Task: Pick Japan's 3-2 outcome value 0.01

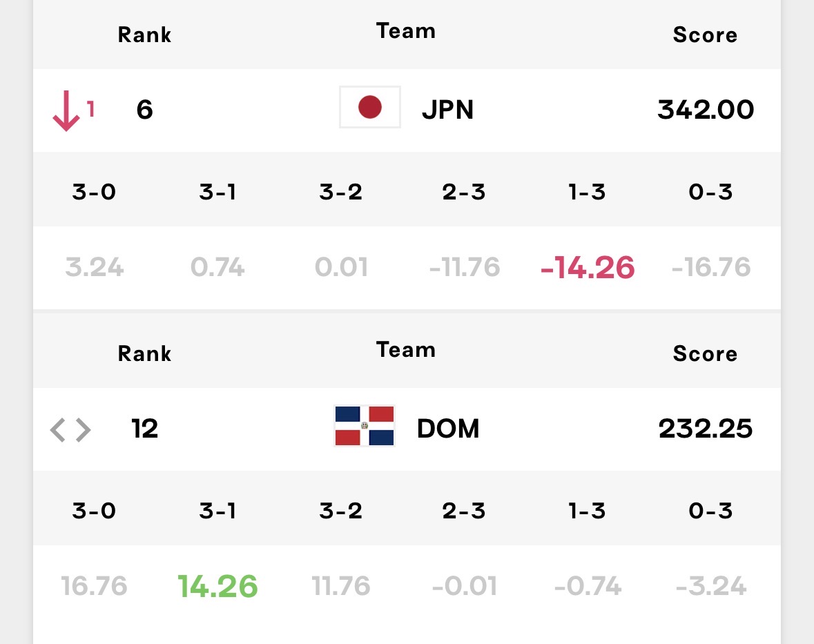Action: point(341,267)
